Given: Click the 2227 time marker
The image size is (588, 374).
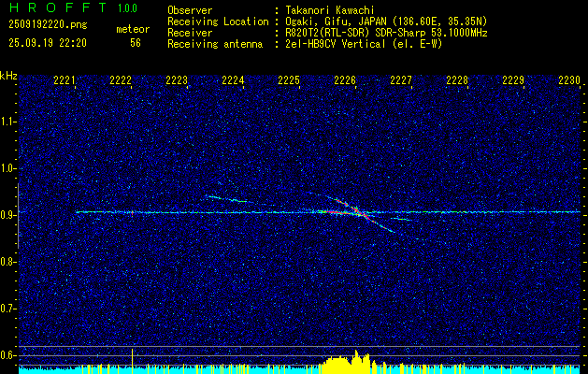Looking at the screenshot, I should coord(401,80).
